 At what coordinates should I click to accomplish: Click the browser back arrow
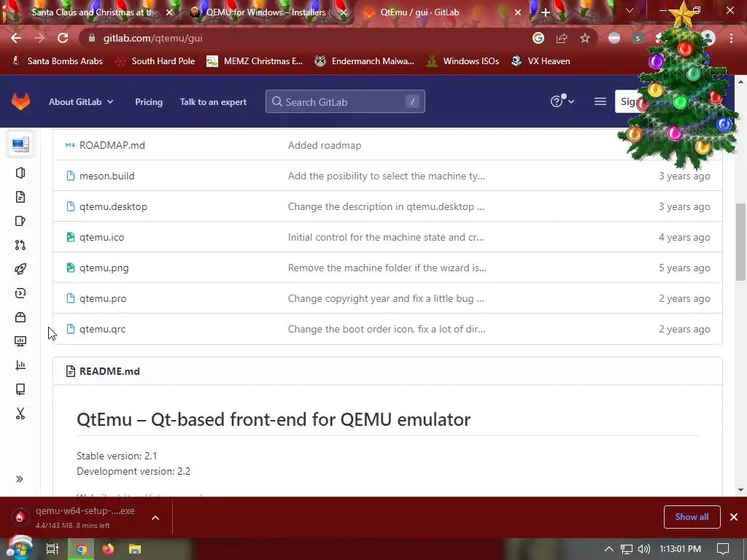tap(16, 38)
